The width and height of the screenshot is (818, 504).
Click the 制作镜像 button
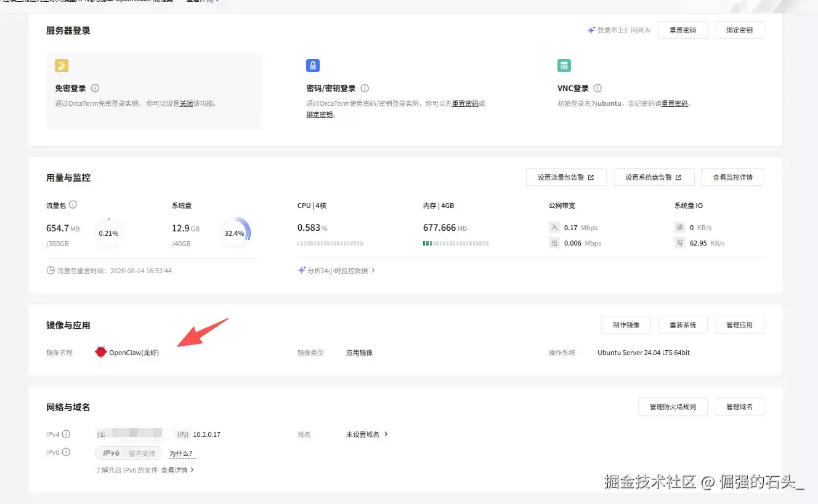coord(626,325)
